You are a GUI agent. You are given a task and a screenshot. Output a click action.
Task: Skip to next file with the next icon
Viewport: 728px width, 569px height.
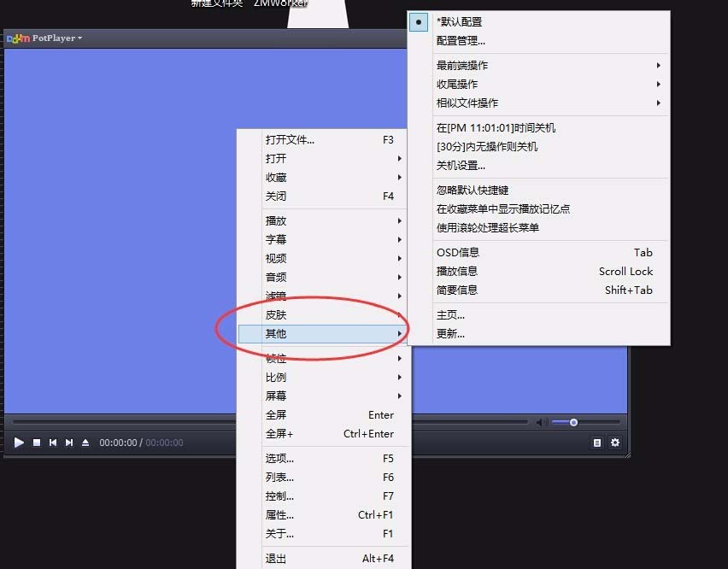click(x=69, y=443)
